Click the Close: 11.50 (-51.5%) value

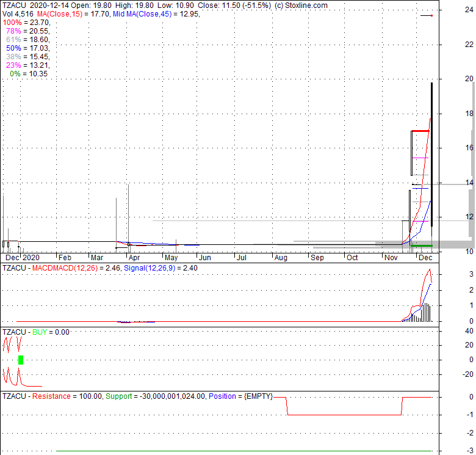pyautogui.click(x=234, y=5)
